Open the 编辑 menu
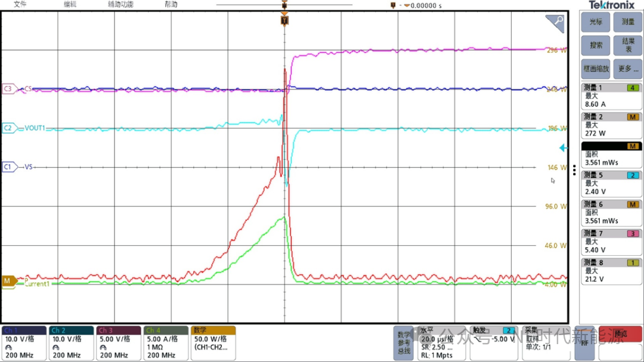The height and width of the screenshot is (362, 644). click(x=70, y=4)
